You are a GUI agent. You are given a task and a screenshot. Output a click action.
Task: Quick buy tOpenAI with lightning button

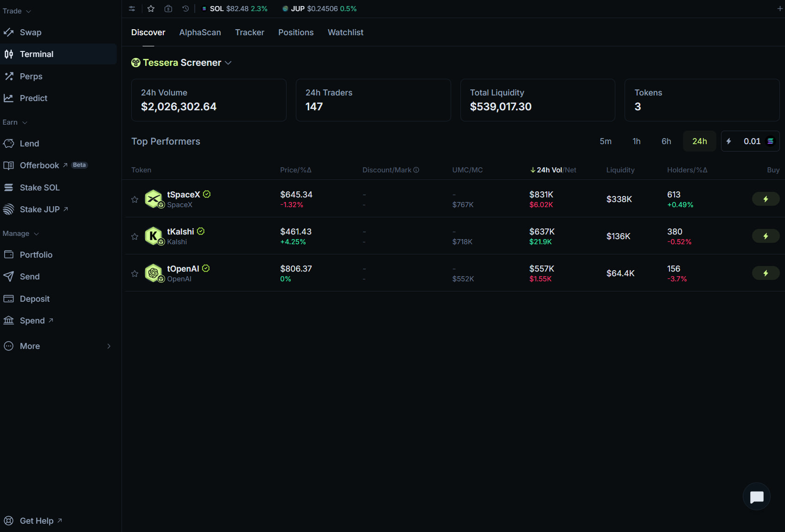[x=766, y=273]
